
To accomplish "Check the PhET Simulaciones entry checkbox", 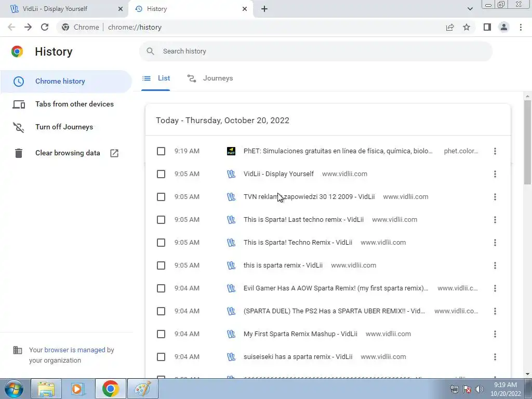I will point(161,151).
